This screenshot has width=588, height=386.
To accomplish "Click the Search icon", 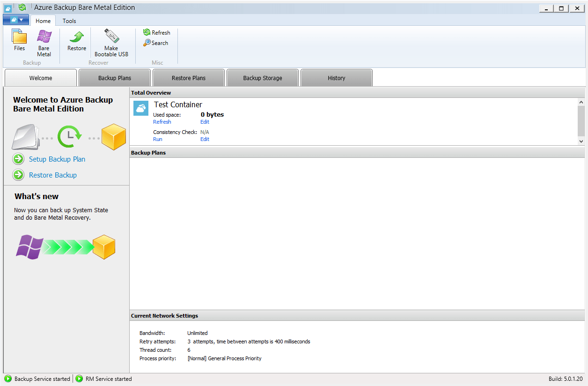I will [x=147, y=43].
